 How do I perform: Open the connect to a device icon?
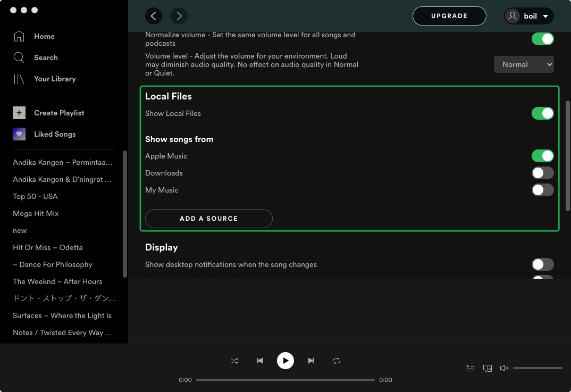click(487, 368)
